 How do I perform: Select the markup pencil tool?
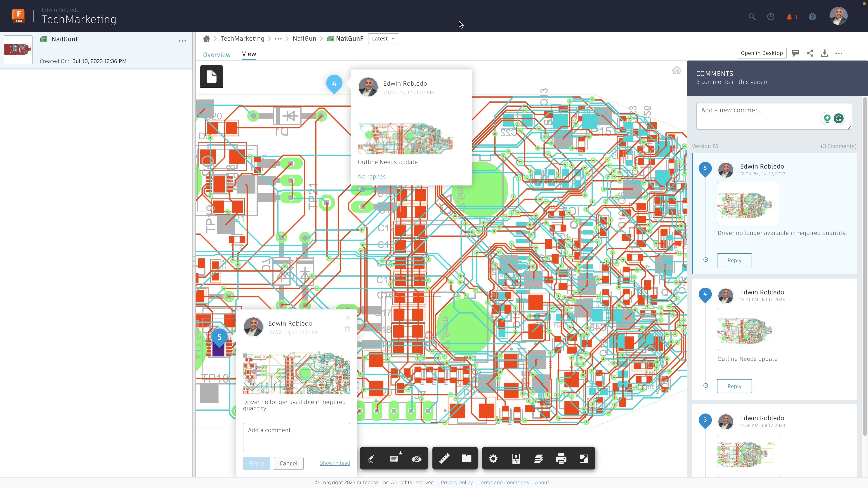click(371, 458)
